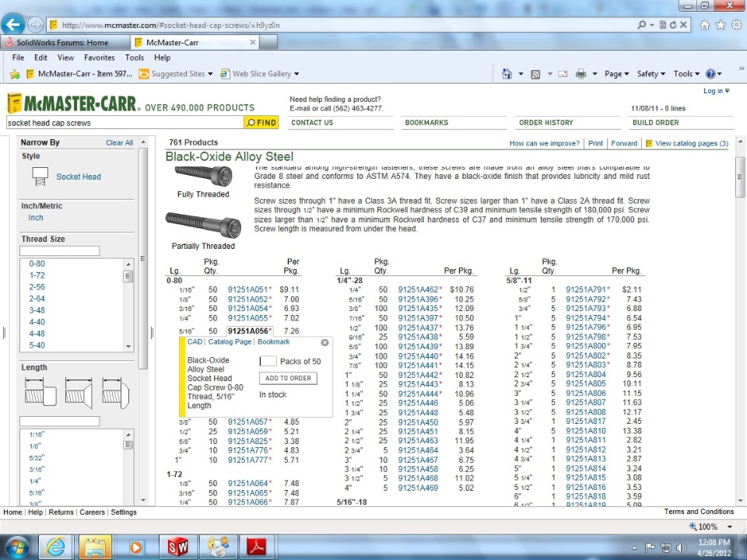Open the Print icon dropdown arrow
The width and height of the screenshot is (747, 560).
(594, 74)
